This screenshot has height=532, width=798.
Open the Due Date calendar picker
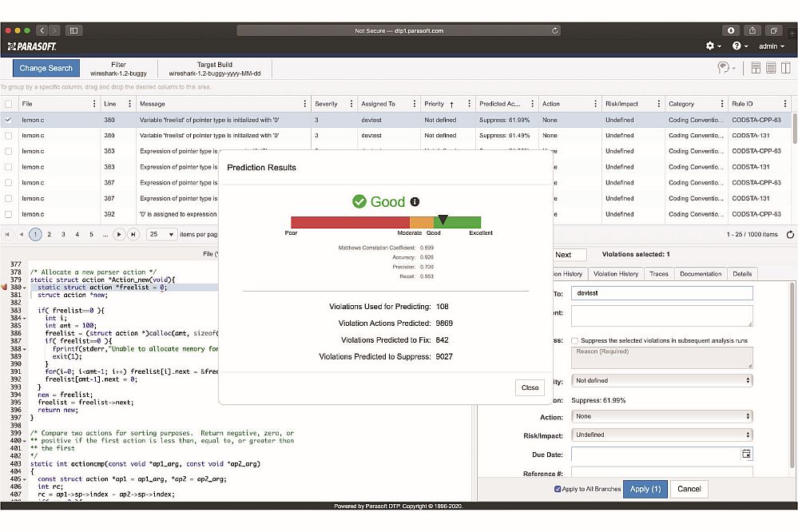[x=746, y=454]
